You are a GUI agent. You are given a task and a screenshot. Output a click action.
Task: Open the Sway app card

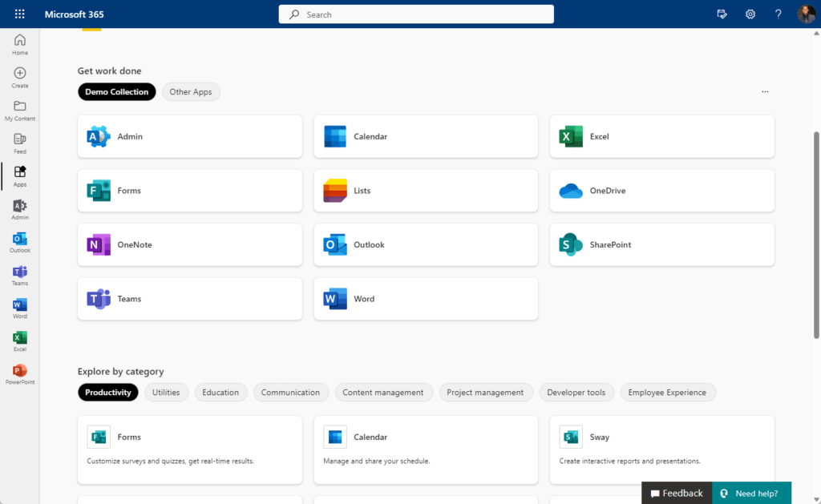[661, 450]
